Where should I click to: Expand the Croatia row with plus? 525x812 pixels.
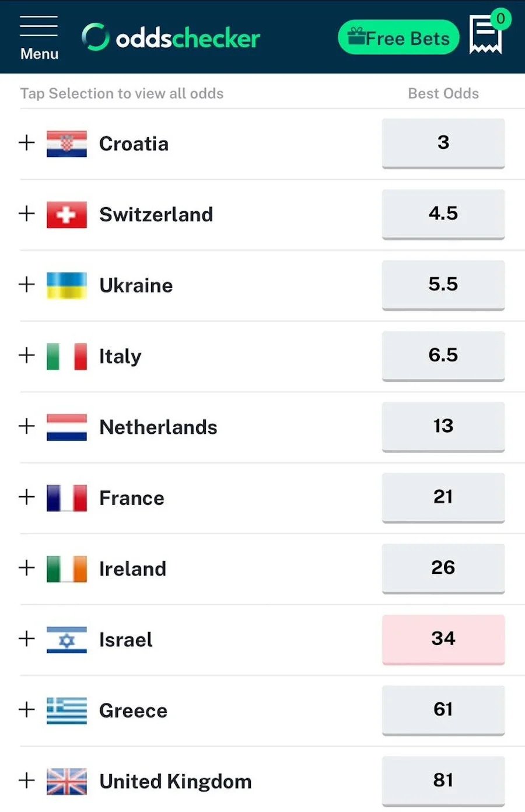(x=27, y=143)
